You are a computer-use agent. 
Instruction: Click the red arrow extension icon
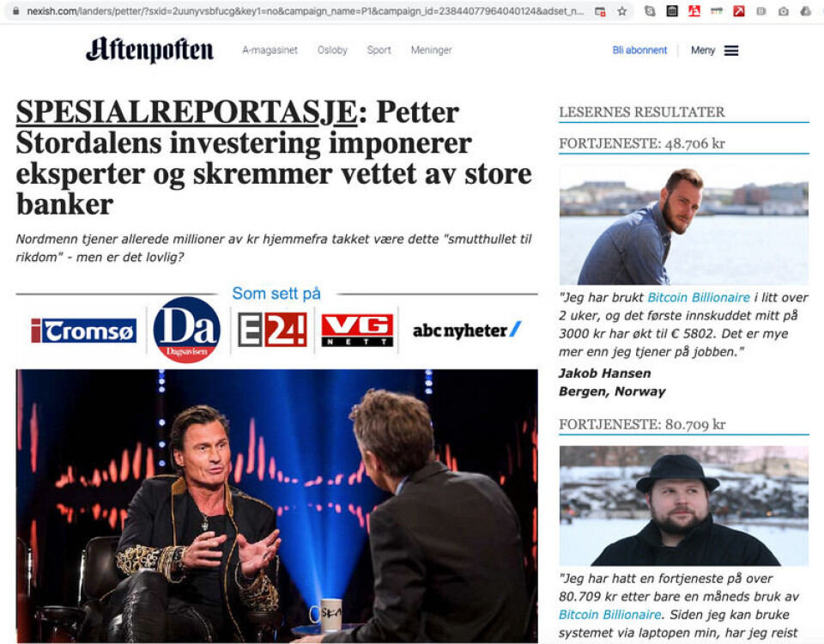[x=739, y=11]
